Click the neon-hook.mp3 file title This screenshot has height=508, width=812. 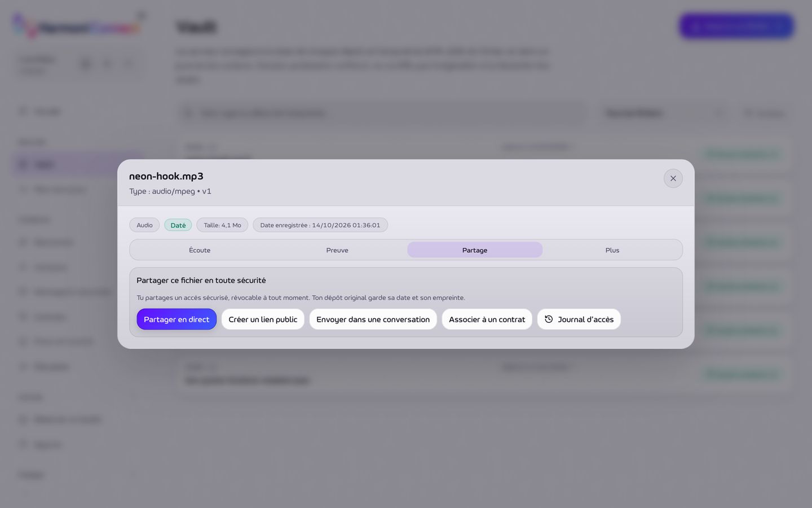click(x=166, y=176)
